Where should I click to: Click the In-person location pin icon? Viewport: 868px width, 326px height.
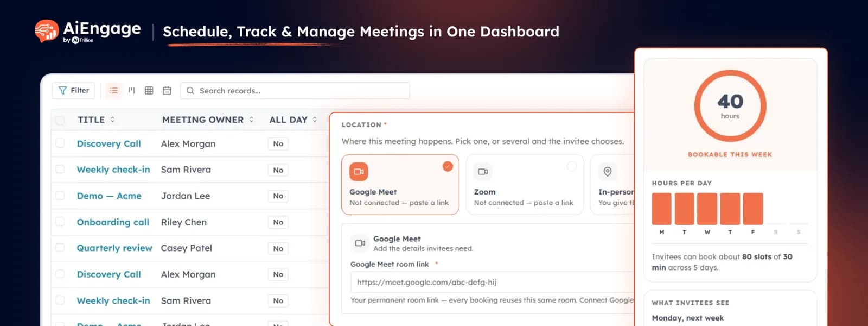(x=608, y=172)
